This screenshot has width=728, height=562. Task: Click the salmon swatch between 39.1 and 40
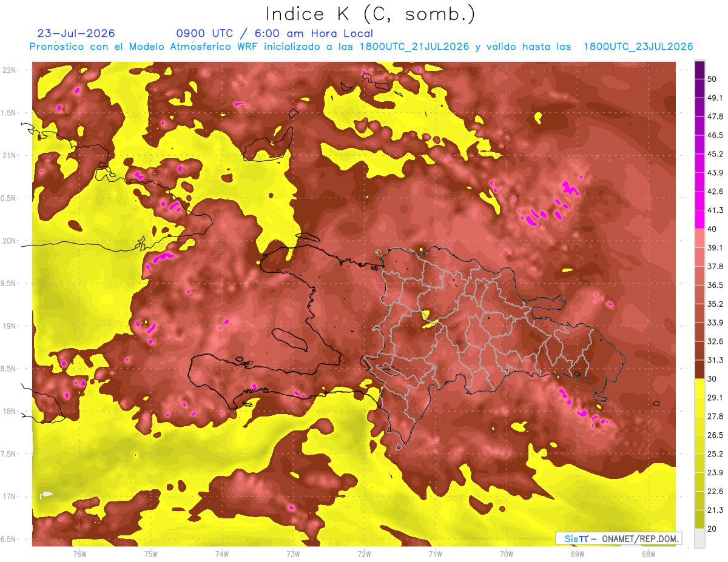click(x=699, y=238)
